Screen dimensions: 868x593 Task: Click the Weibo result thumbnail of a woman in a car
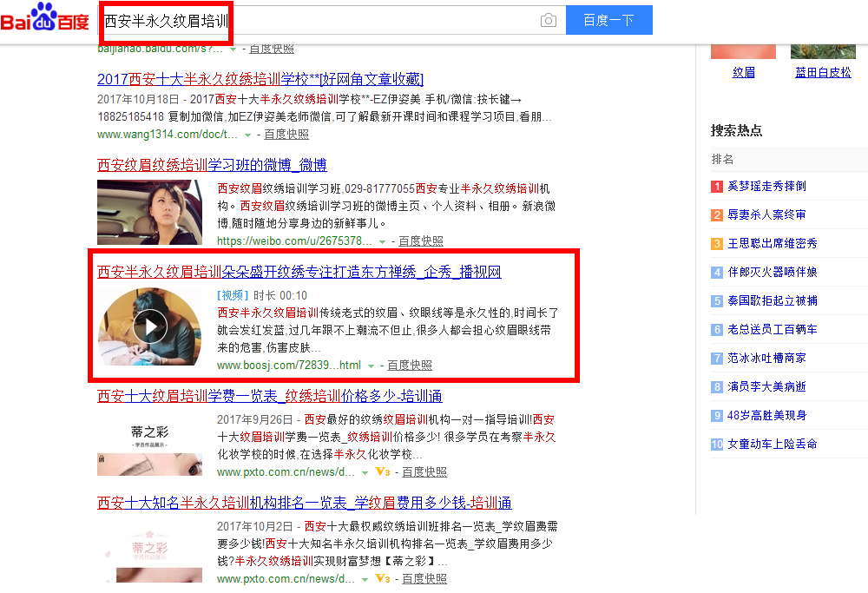150,212
